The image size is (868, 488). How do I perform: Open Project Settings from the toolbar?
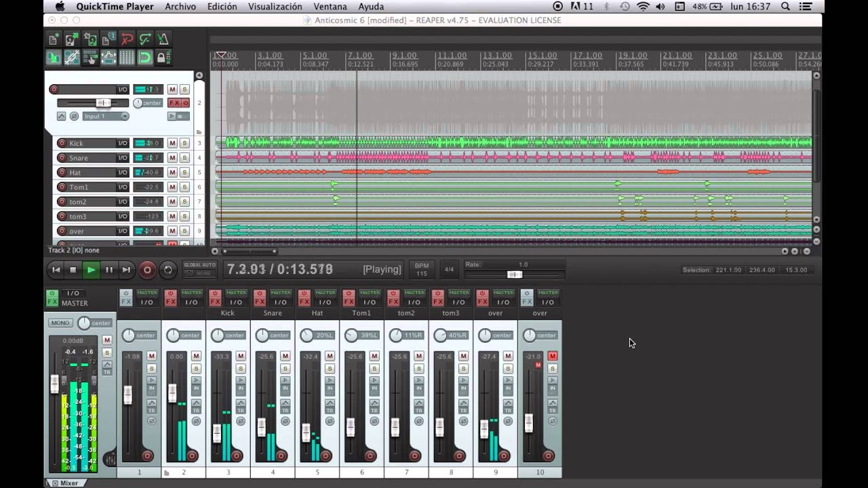(108, 39)
